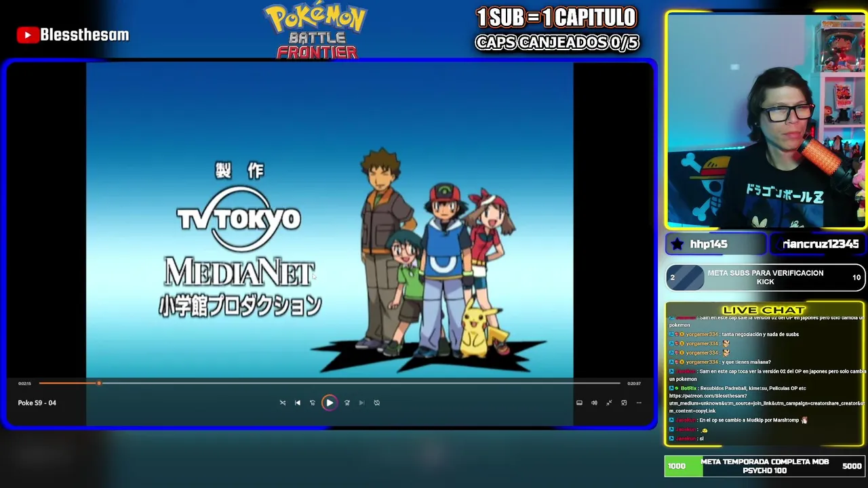Click the LIVE CHAT header
Viewport: 868px width, 488px height.
tap(764, 310)
